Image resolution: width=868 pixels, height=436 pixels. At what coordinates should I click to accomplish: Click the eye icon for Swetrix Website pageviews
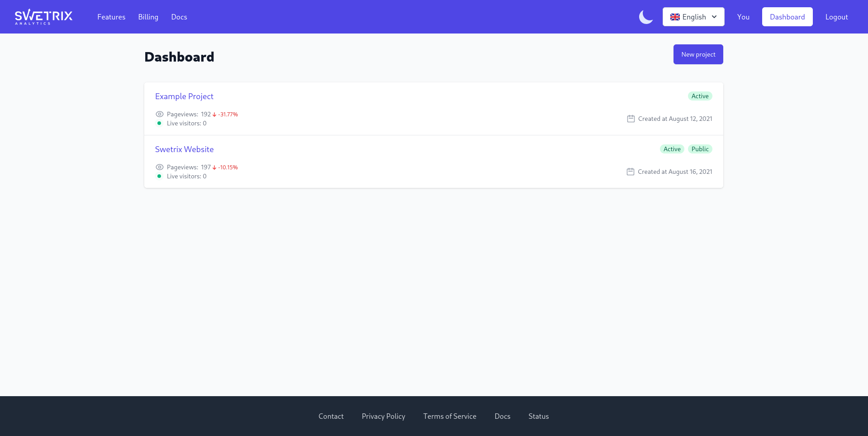(x=160, y=167)
